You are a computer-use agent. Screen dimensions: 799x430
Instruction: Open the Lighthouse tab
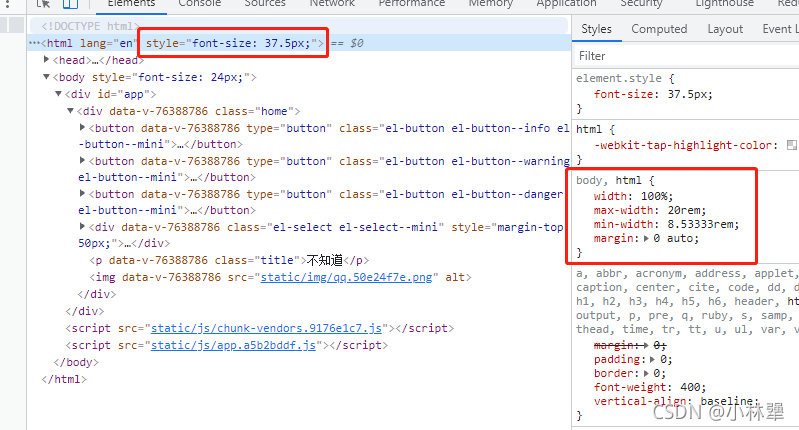pos(724,4)
